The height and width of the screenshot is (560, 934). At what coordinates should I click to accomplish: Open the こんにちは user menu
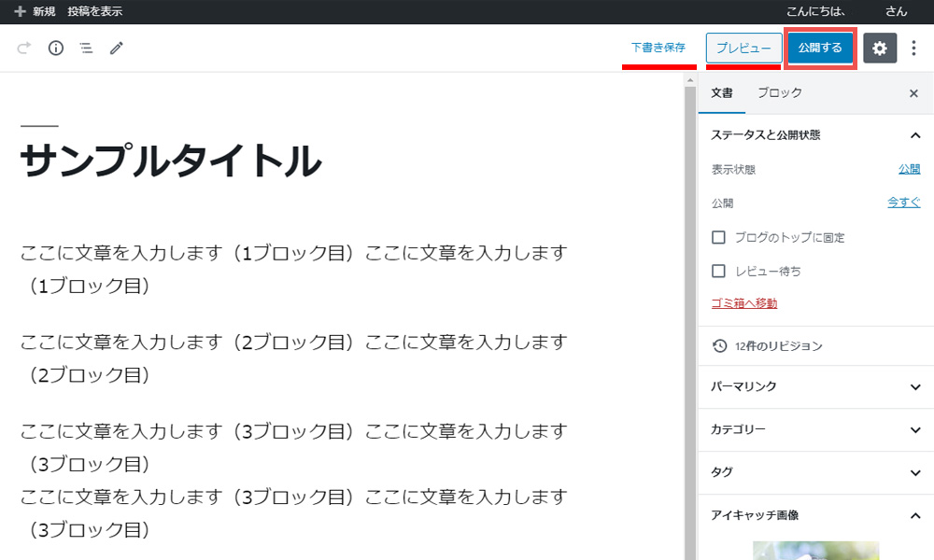[846, 11]
